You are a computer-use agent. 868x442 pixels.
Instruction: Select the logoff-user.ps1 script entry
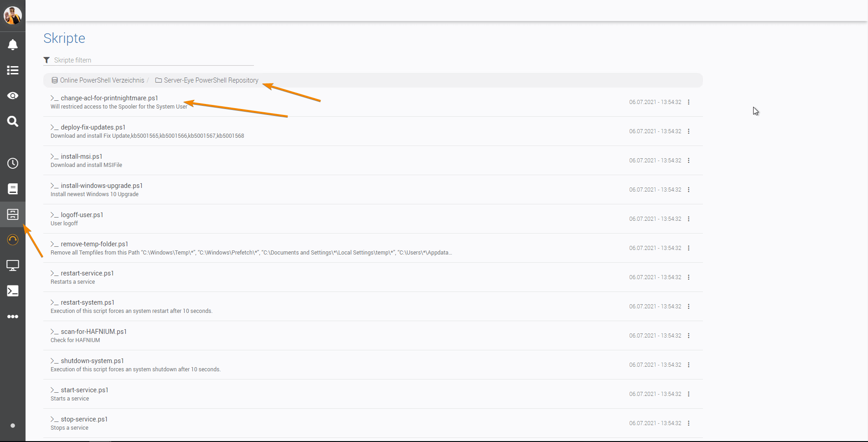click(x=82, y=215)
